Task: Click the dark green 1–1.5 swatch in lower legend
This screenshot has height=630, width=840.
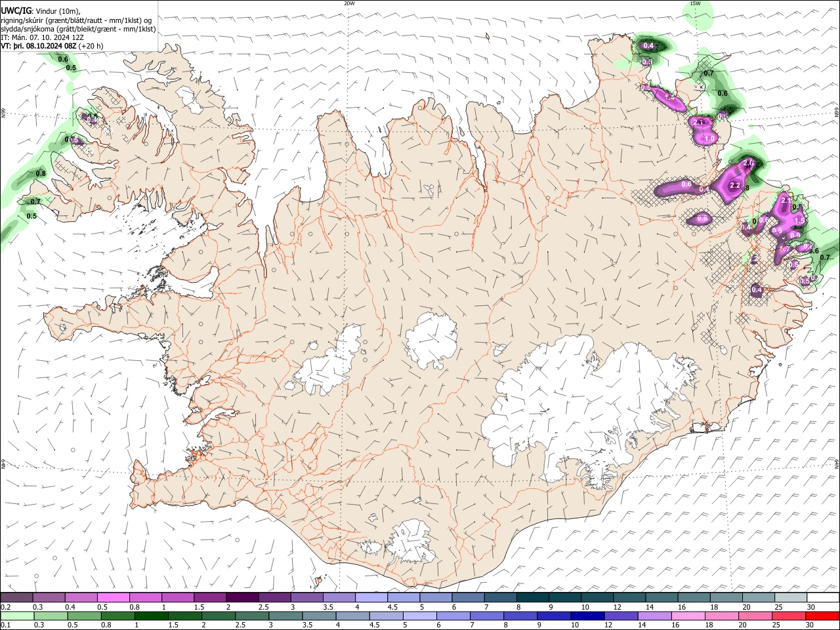Action: 151,616
